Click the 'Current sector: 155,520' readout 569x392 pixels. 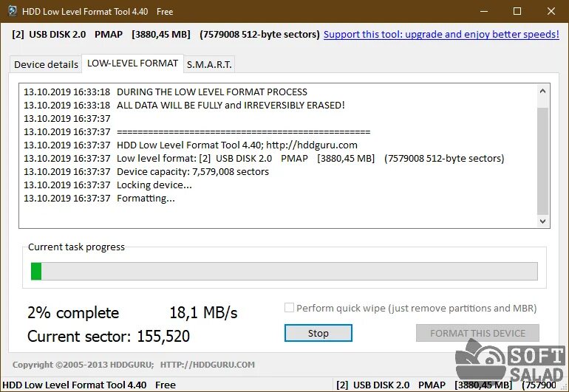click(109, 336)
